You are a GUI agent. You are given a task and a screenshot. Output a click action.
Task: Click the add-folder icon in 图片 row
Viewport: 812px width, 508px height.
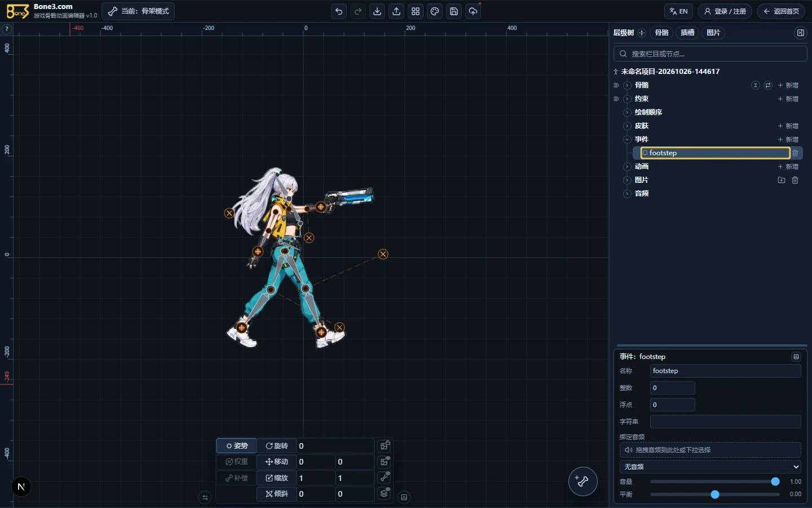tap(782, 180)
